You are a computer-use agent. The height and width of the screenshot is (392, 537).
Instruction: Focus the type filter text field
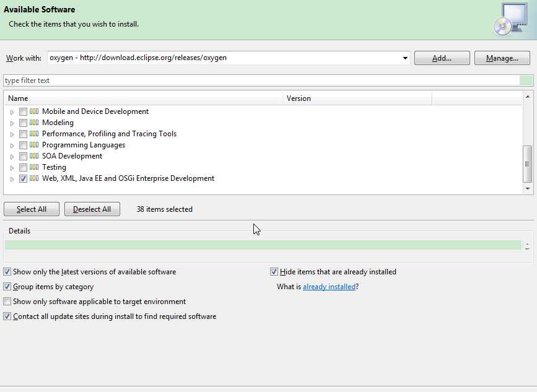pyautogui.click(x=262, y=81)
